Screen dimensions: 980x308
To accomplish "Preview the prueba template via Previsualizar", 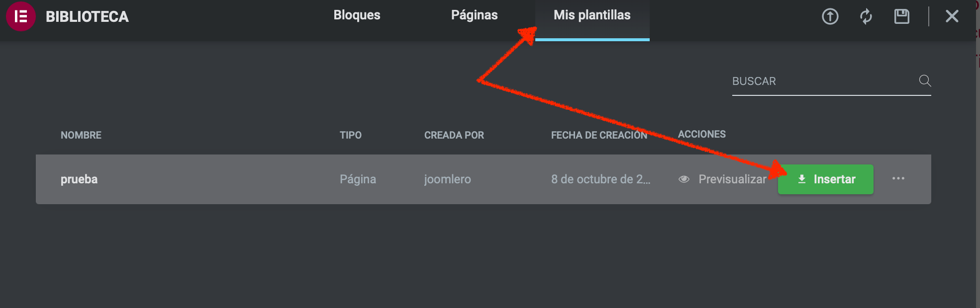I will (732, 179).
